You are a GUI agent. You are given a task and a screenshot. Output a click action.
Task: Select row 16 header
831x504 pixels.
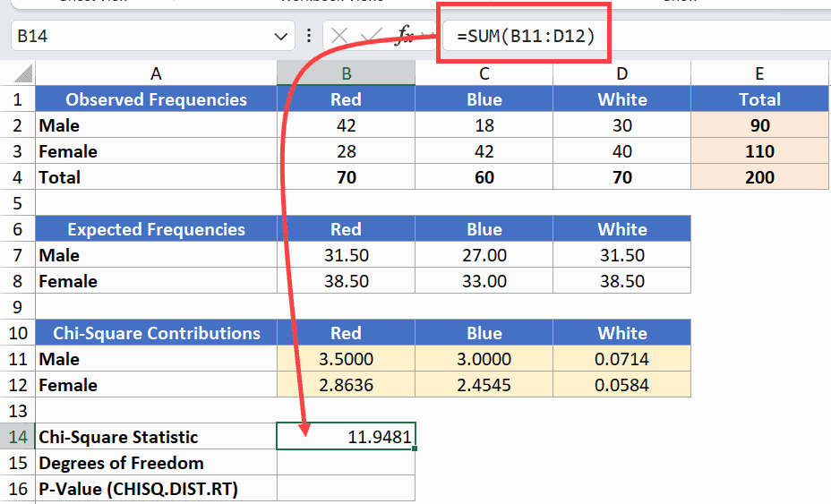coord(18,489)
